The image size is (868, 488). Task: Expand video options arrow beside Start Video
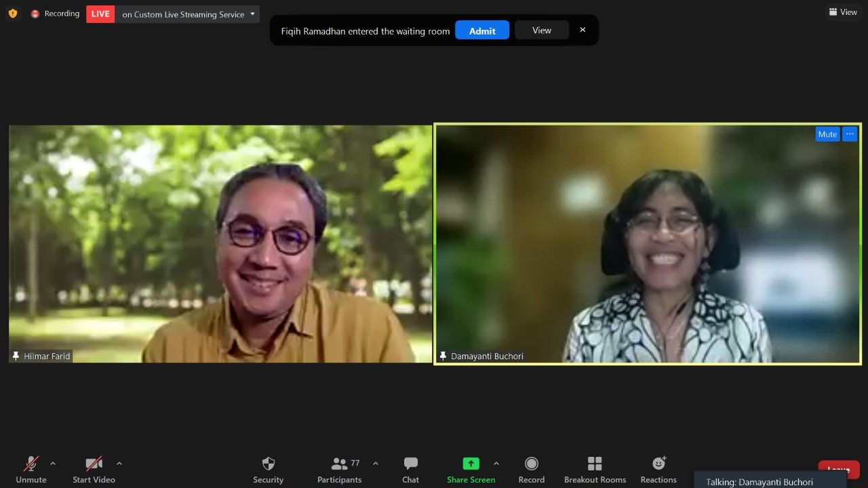119,464
